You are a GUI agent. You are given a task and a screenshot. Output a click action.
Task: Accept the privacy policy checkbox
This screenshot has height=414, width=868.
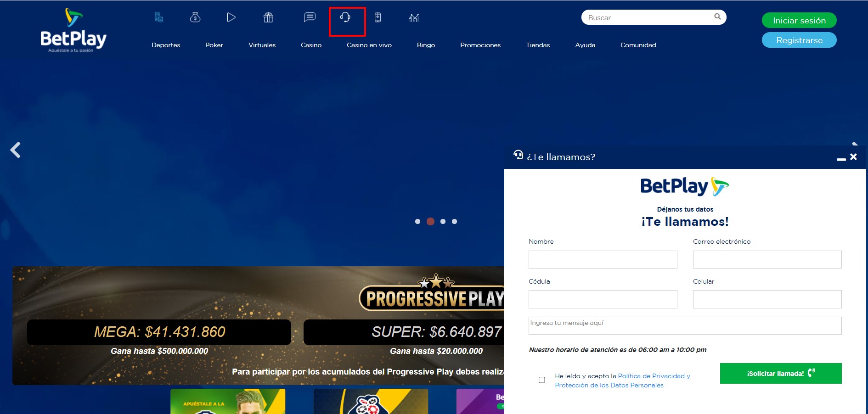542,380
